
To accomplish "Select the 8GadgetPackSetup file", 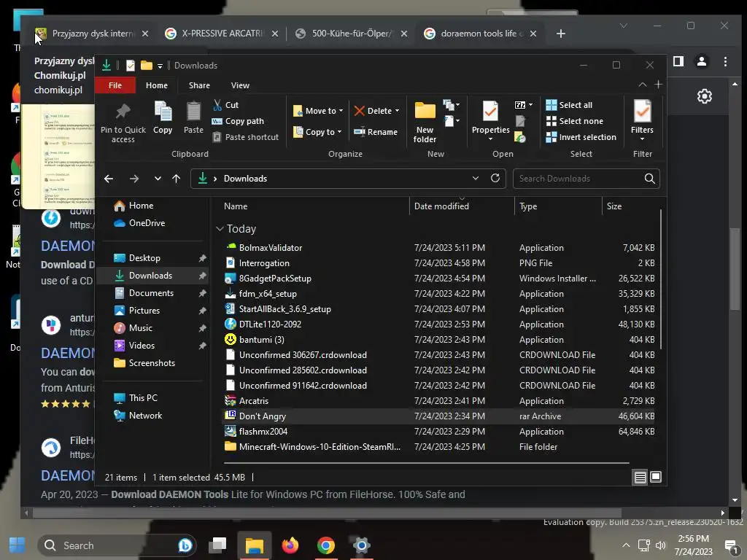I will [438, 279].
